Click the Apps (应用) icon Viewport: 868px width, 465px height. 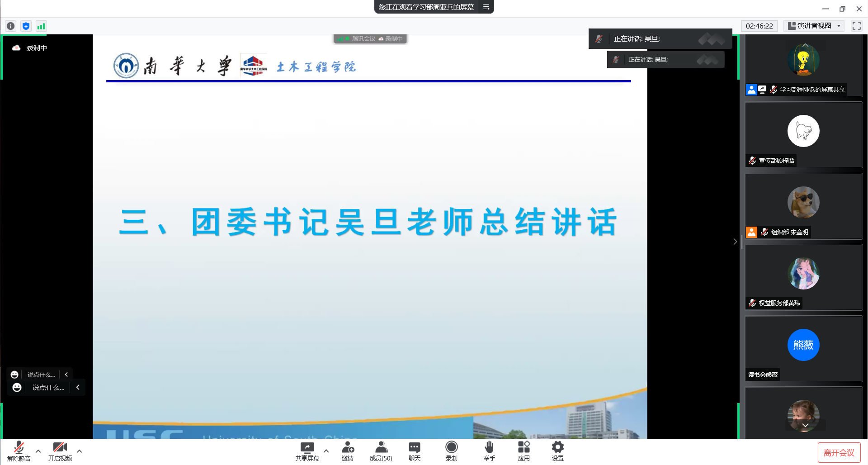[524, 451]
